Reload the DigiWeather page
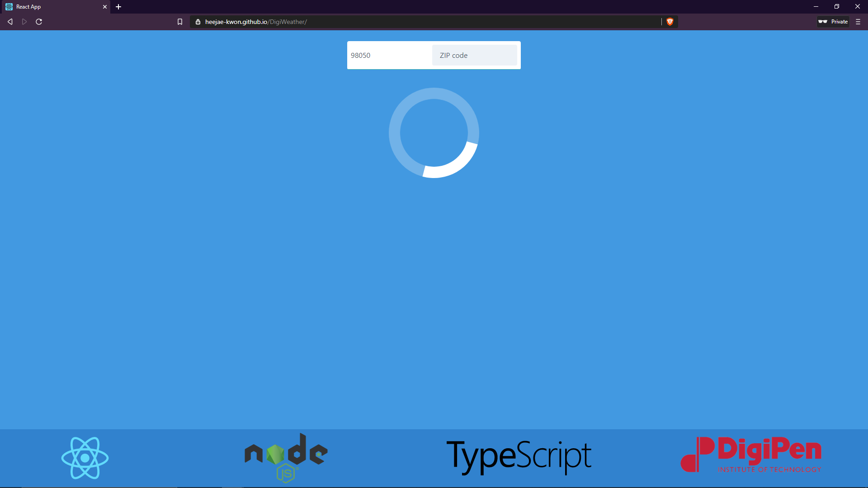868x488 pixels. (39, 22)
